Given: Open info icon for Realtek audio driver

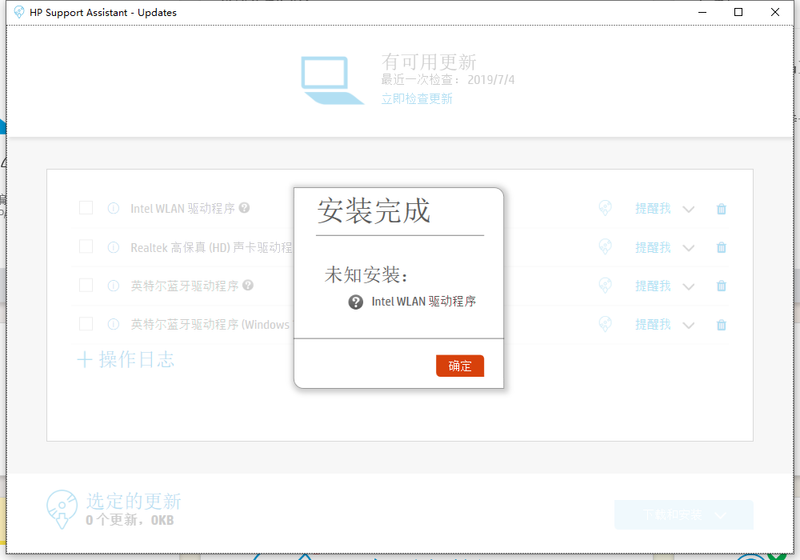Looking at the screenshot, I should (x=113, y=247).
